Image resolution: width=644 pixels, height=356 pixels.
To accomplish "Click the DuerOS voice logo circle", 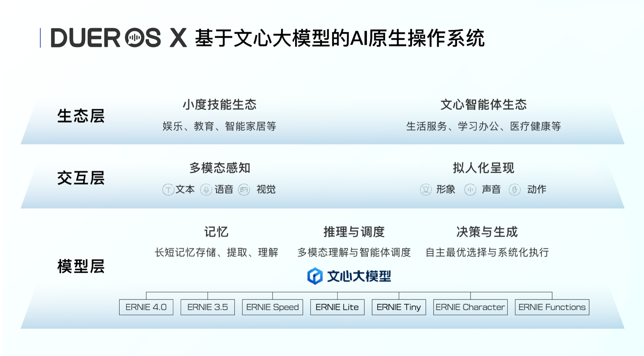I will click(135, 38).
